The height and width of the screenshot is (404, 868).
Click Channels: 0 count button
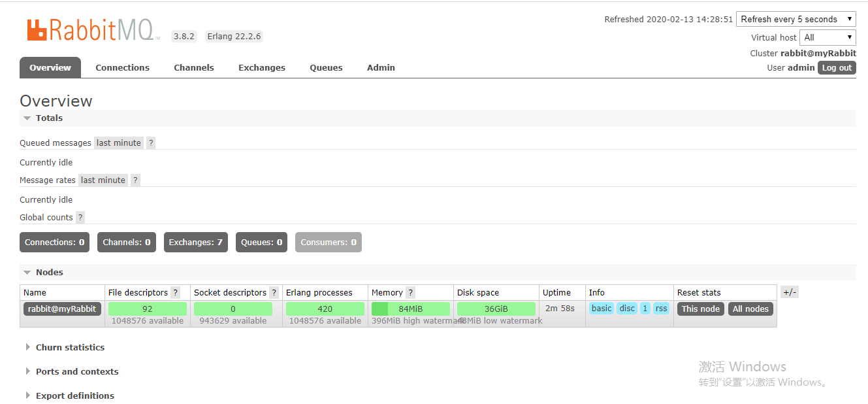click(127, 242)
